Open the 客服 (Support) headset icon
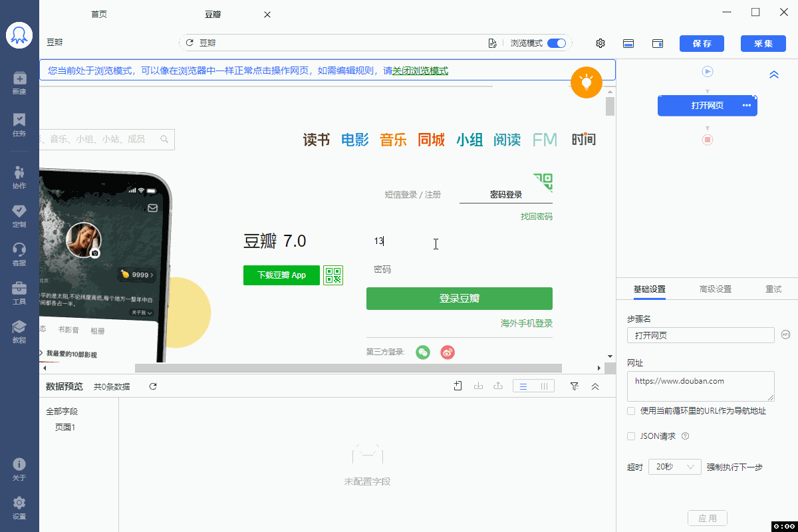798x532 pixels. 19,249
